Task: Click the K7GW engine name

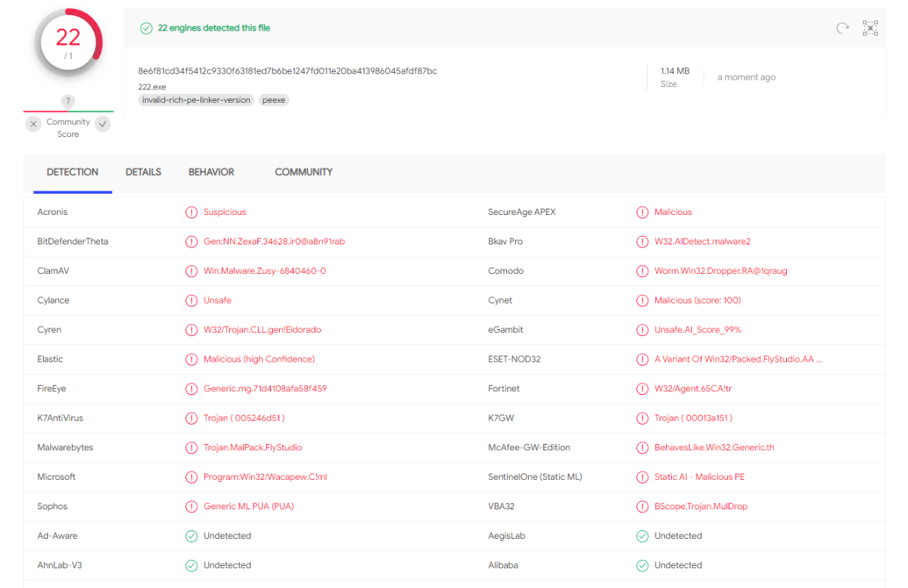Action: click(501, 418)
